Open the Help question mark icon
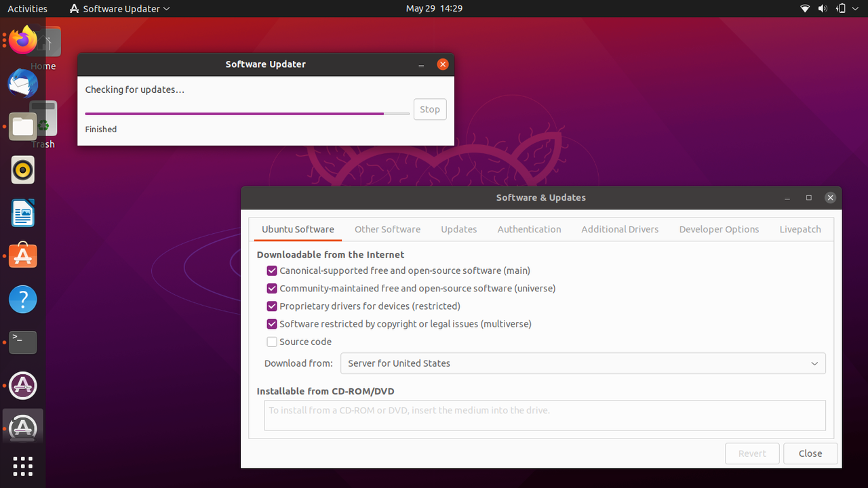The image size is (868, 488). [x=23, y=299]
